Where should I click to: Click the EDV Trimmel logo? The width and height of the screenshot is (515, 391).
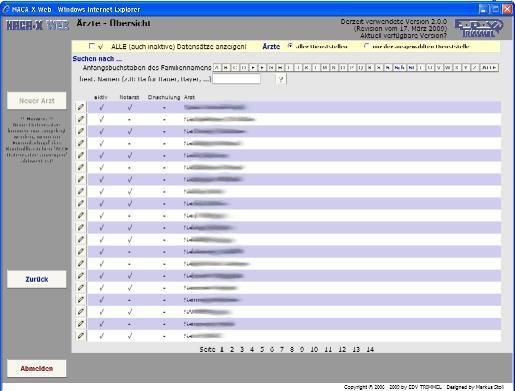(479, 28)
